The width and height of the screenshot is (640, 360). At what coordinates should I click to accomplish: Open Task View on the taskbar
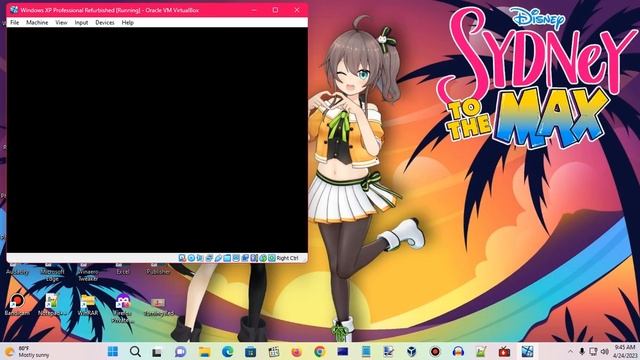[158, 351]
